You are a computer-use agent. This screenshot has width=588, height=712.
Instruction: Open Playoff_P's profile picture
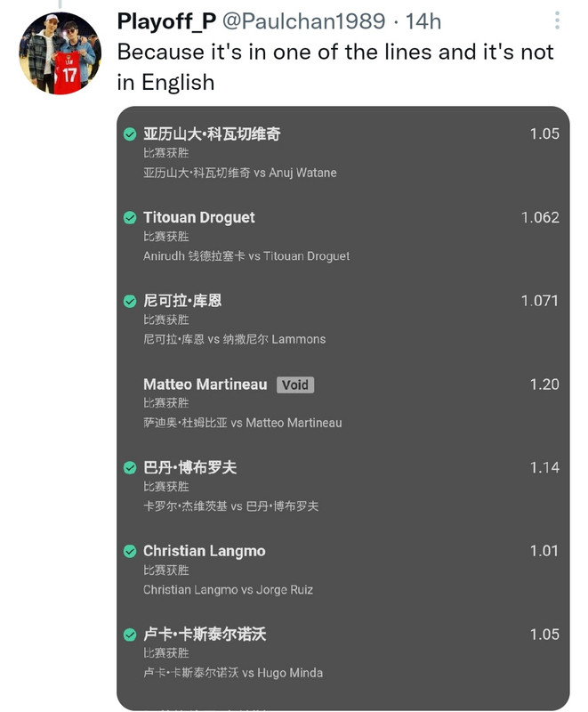tap(60, 53)
